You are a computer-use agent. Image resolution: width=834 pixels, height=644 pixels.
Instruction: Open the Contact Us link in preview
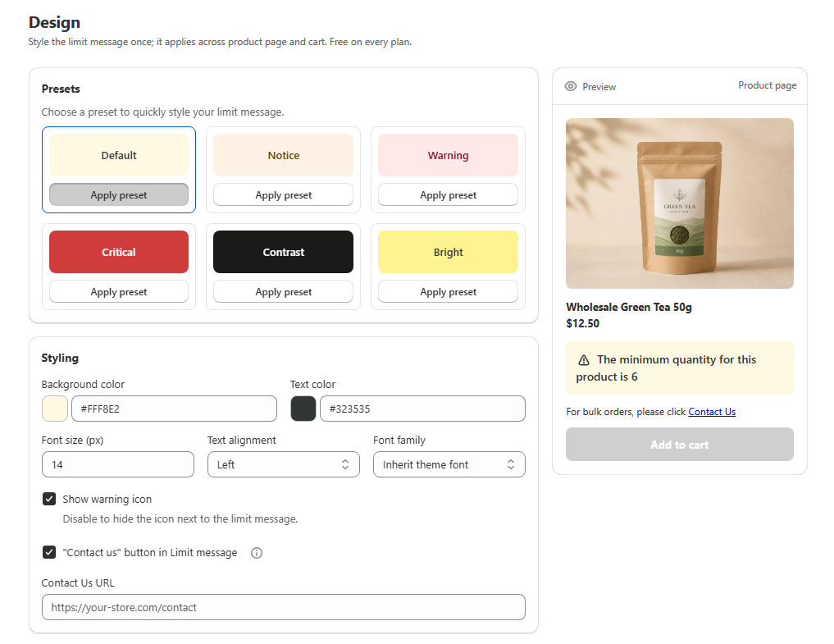tap(712, 411)
